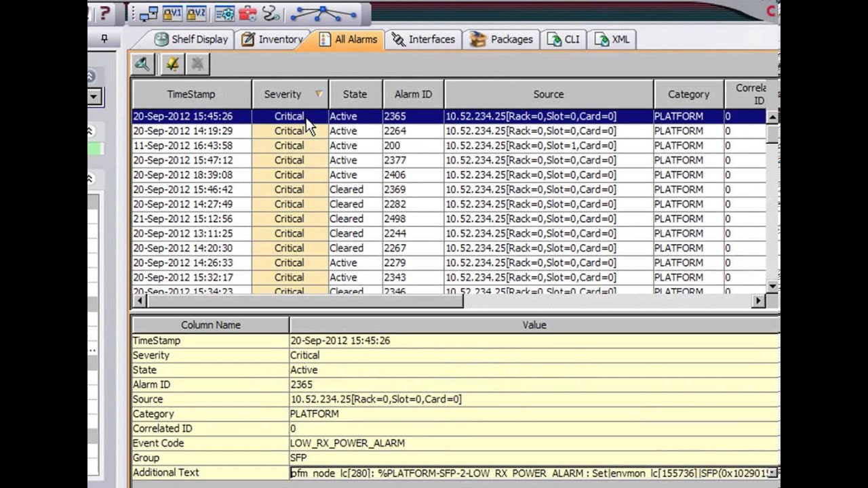Click alarm table scroll up arrow
Image resolution: width=868 pixels, height=488 pixels.
772,117
